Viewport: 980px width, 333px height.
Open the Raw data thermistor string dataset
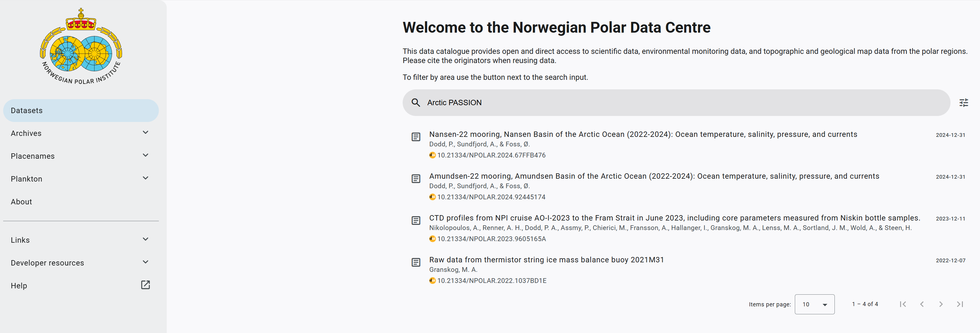pos(546,259)
